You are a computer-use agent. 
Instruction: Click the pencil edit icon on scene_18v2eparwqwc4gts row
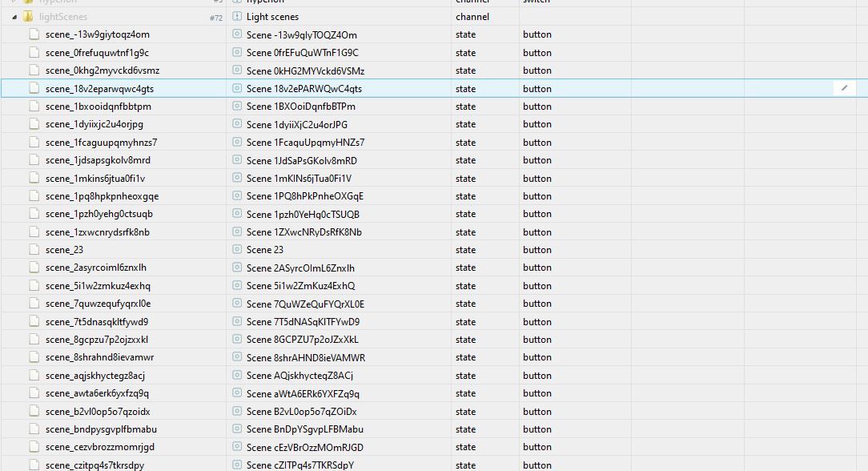click(x=844, y=88)
